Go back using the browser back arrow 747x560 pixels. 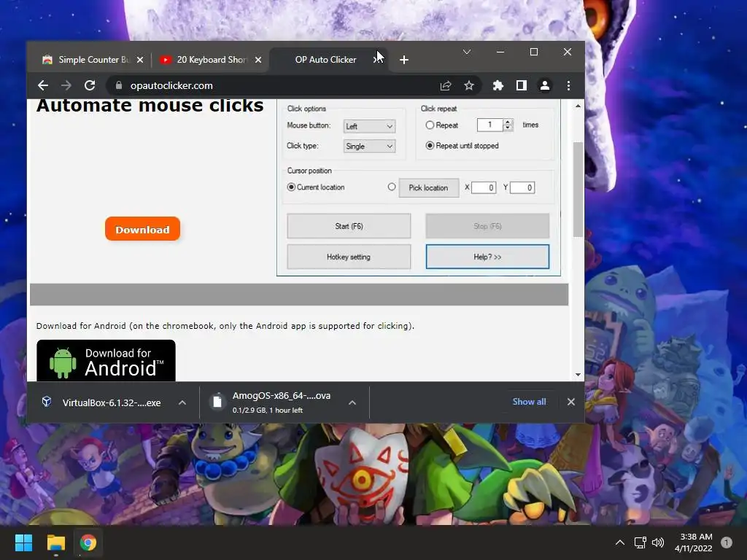tap(43, 86)
